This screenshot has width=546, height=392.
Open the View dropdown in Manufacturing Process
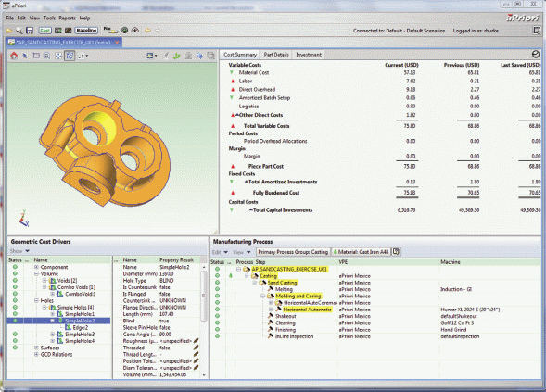coord(242,252)
